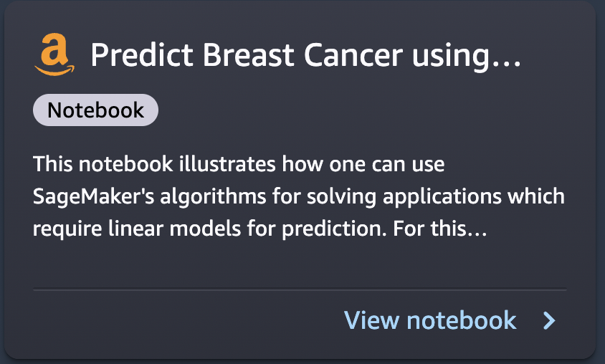Click the word notebook in View notebook
The width and height of the screenshot is (605, 364).
click(x=462, y=320)
